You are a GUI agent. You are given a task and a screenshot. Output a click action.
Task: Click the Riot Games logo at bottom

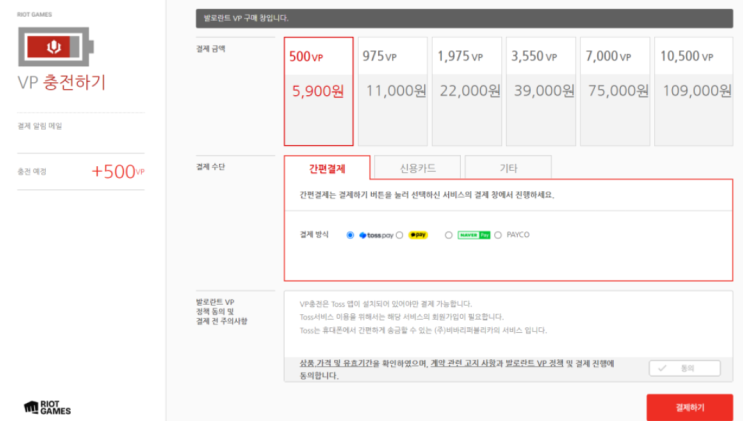point(47,408)
